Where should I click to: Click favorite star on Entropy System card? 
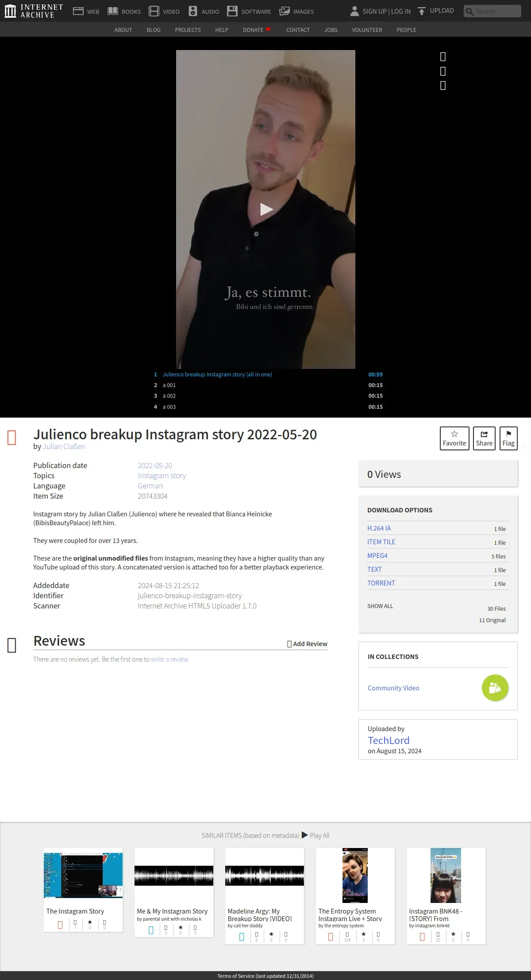point(363,934)
